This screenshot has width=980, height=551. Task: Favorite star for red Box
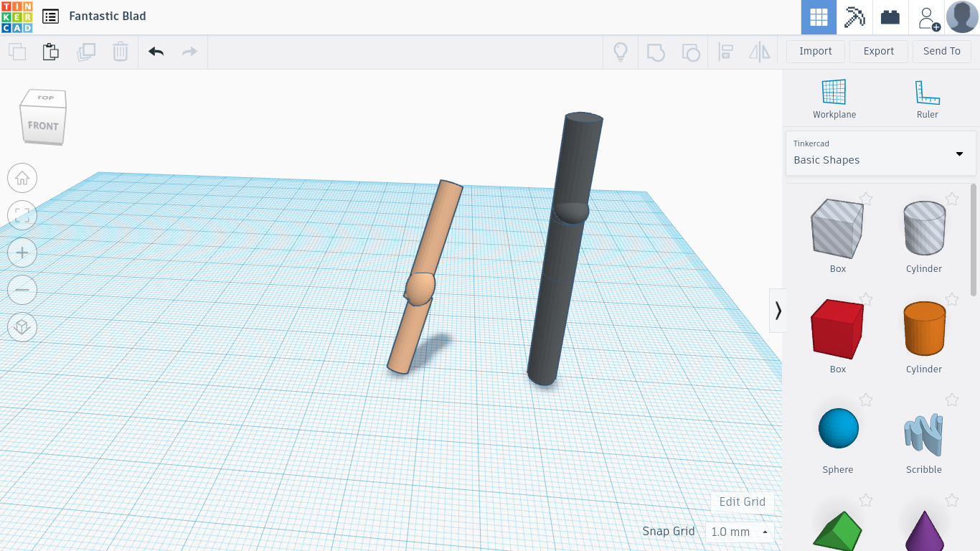click(866, 299)
